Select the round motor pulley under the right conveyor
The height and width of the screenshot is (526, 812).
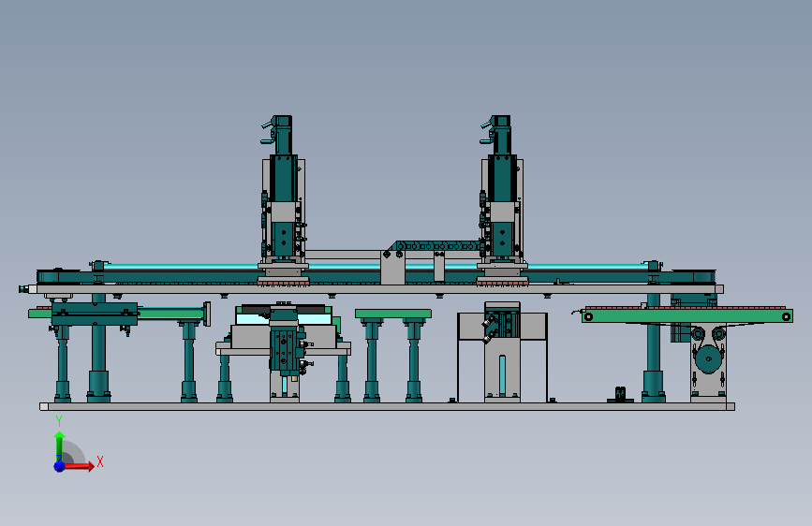pos(708,358)
